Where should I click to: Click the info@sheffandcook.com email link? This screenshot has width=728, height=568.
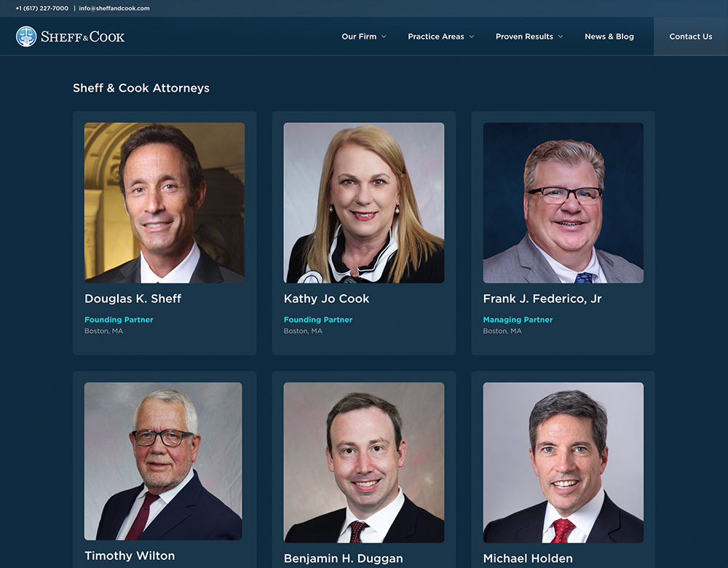[114, 8]
